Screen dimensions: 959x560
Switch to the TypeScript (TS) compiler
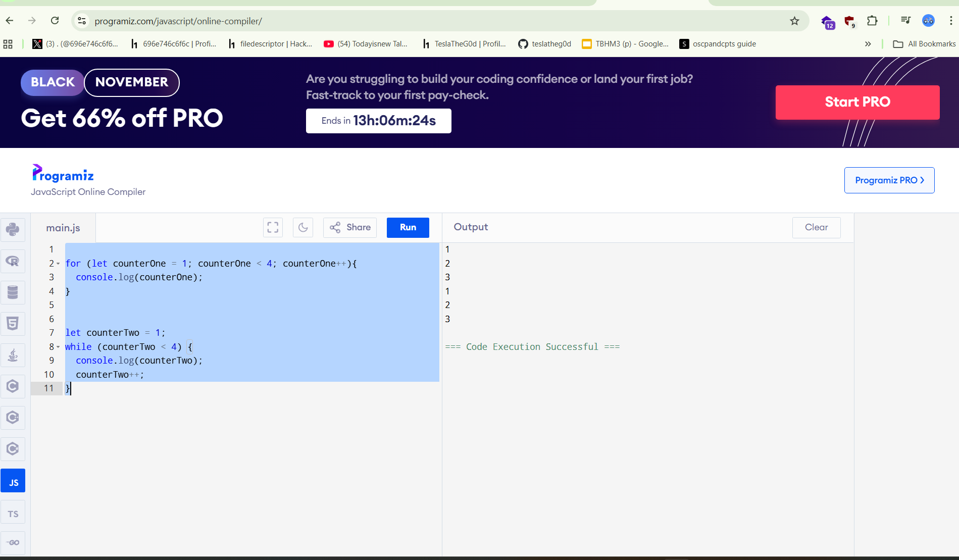(13, 514)
